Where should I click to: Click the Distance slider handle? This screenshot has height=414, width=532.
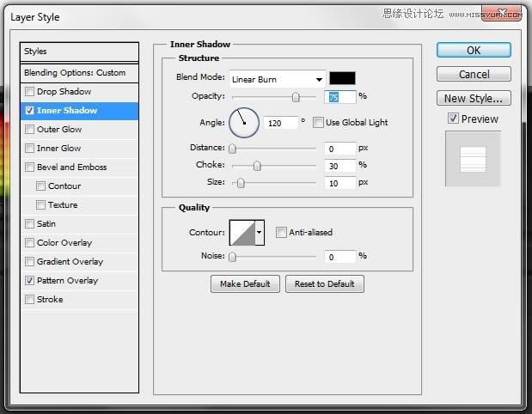pos(232,149)
